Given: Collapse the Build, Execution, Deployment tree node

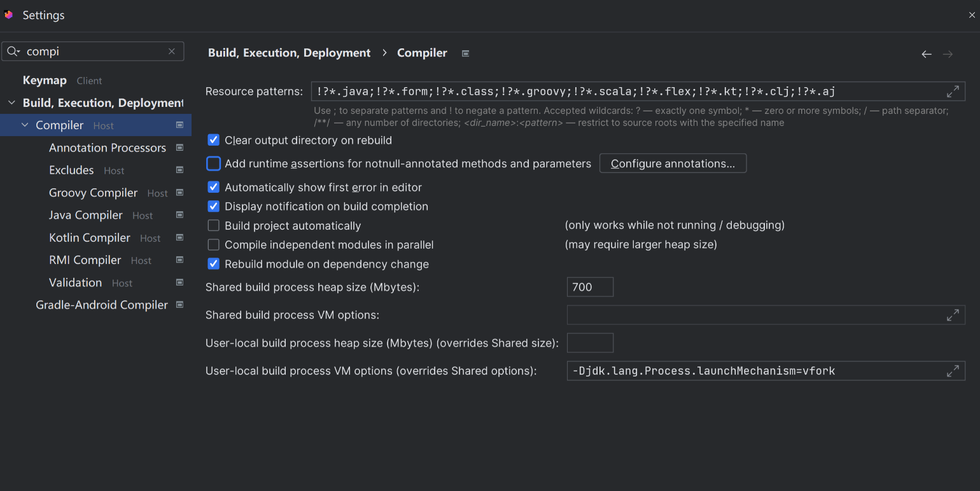Looking at the screenshot, I should 11,103.
